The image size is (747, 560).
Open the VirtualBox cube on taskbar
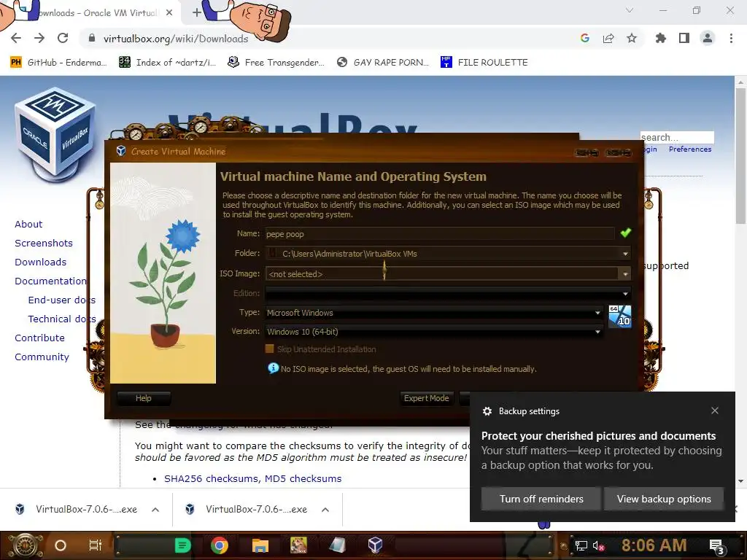click(375, 545)
